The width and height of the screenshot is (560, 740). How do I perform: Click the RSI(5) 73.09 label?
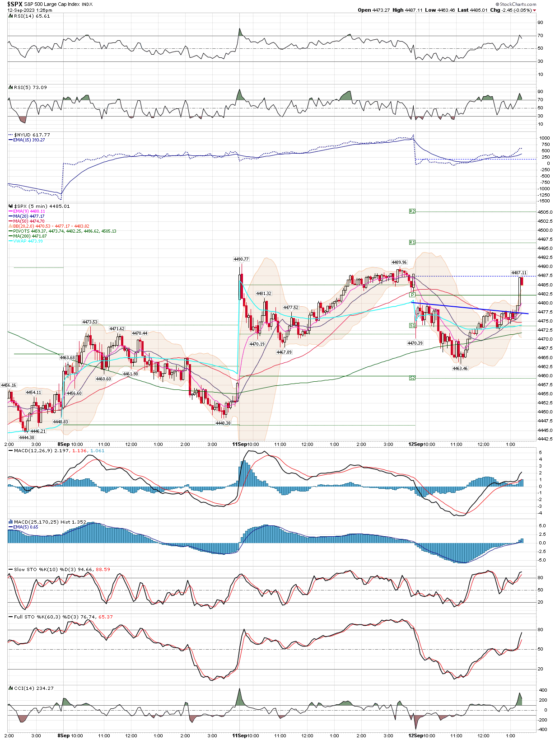pyautogui.click(x=30, y=88)
